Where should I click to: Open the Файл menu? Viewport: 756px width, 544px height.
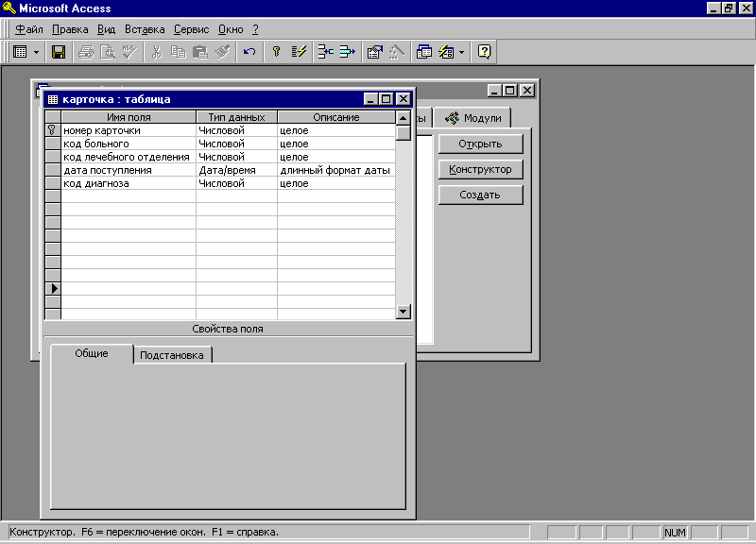pos(29,29)
